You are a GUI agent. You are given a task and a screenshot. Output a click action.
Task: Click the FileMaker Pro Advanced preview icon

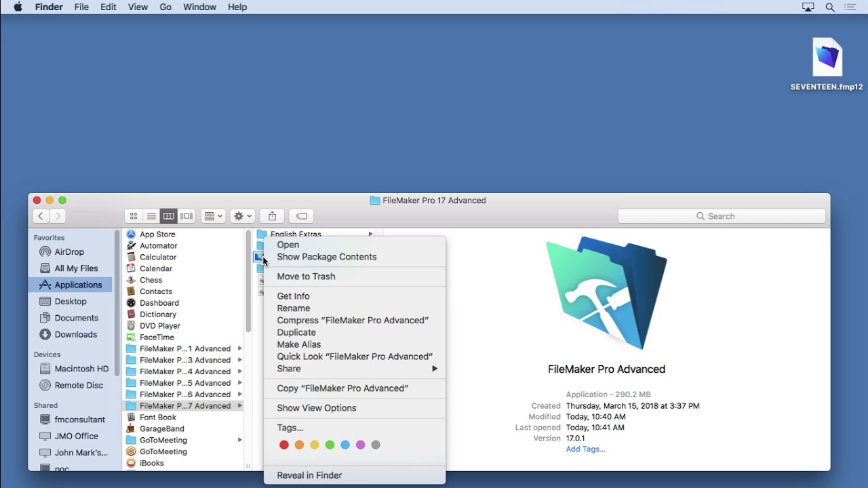point(606,293)
